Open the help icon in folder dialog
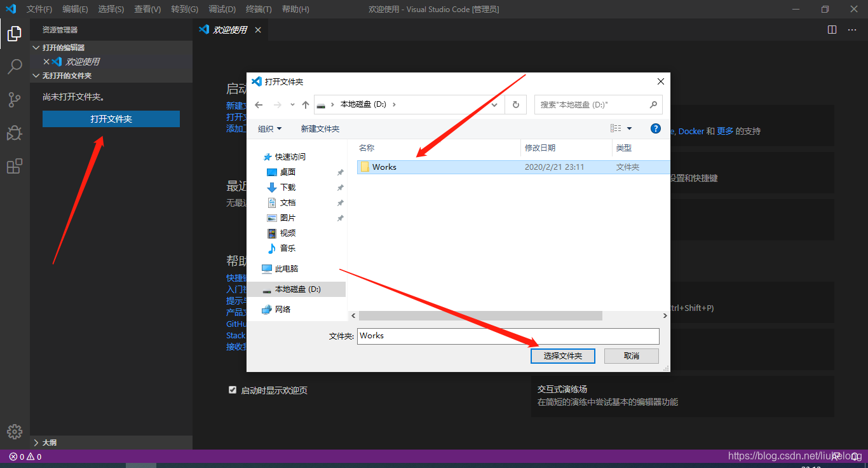This screenshot has height=468, width=868. pyautogui.click(x=656, y=128)
